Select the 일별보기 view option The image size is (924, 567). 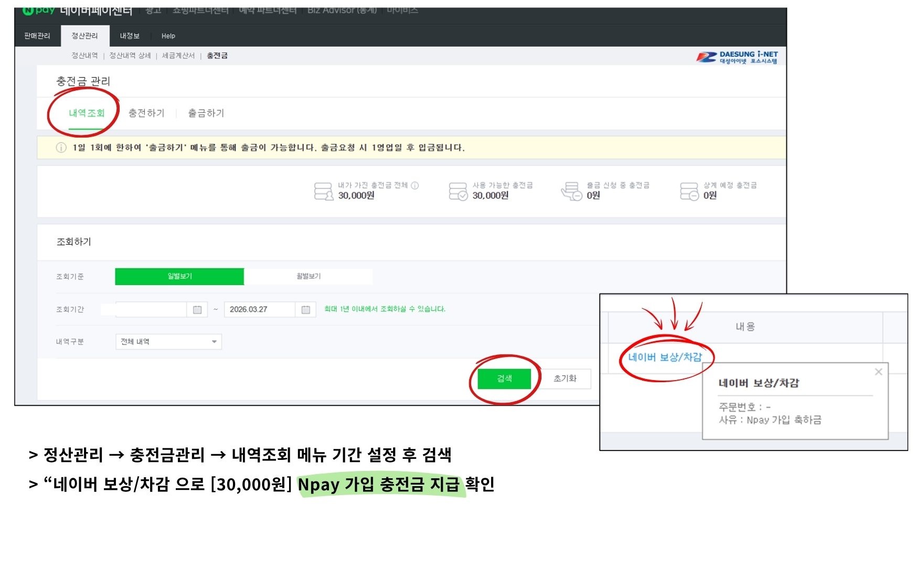[x=179, y=276]
